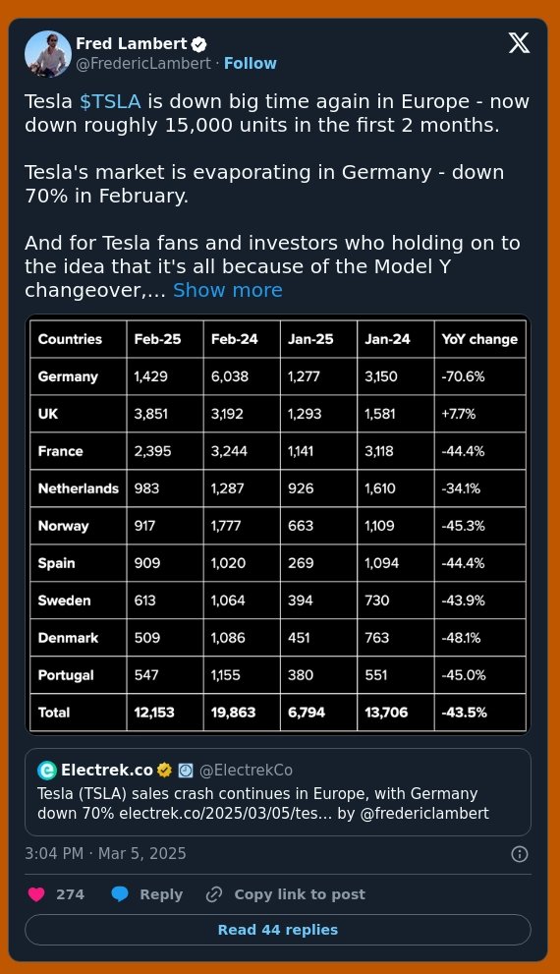The image size is (560, 974).
Task: Click the affiliate badge beside Electrek.co
Action: click(185, 771)
